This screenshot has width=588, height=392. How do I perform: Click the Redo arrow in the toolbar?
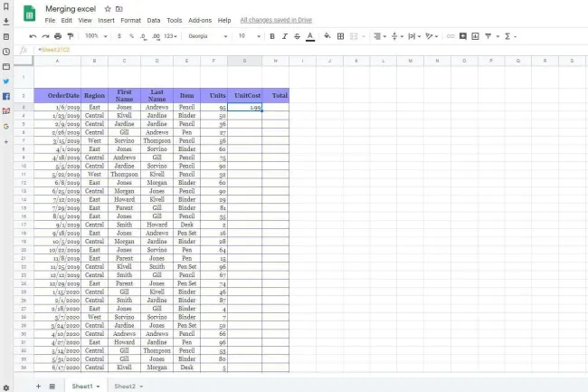coord(45,36)
